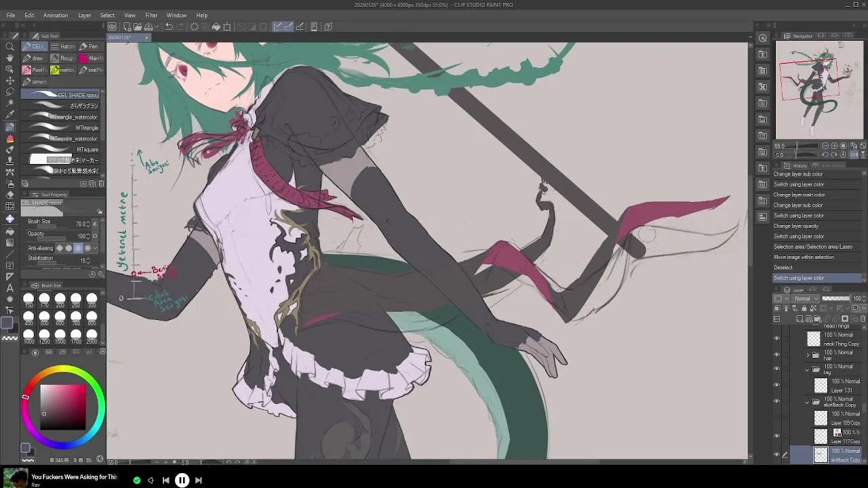Click the new layer folder icon
This screenshot has height=488, width=868.
(x=817, y=319)
